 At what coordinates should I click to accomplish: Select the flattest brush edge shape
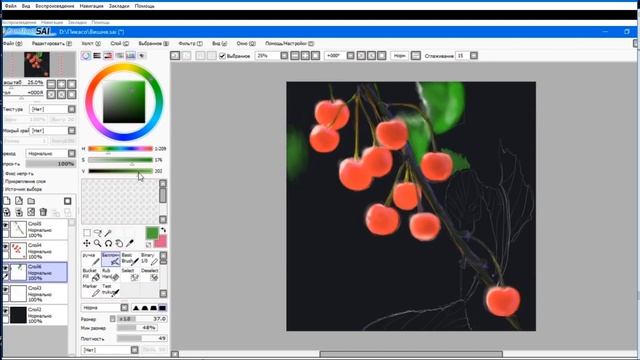(x=162, y=308)
